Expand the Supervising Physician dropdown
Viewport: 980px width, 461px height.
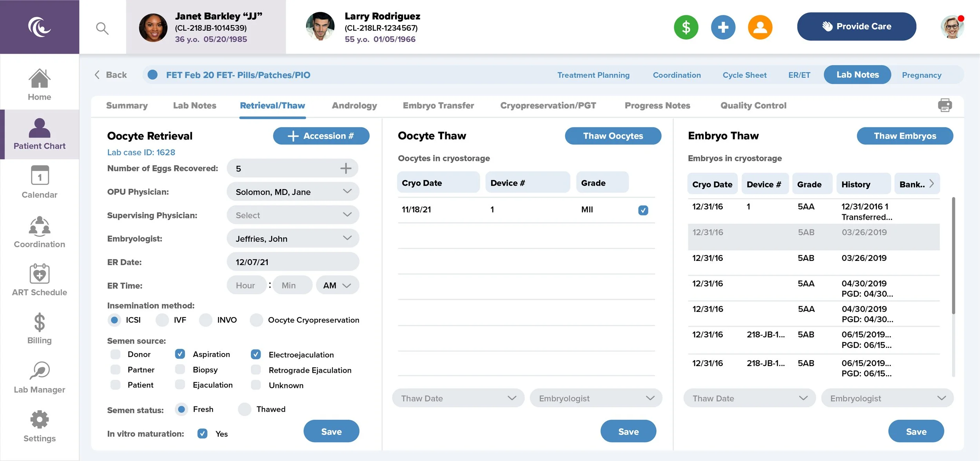pos(292,215)
